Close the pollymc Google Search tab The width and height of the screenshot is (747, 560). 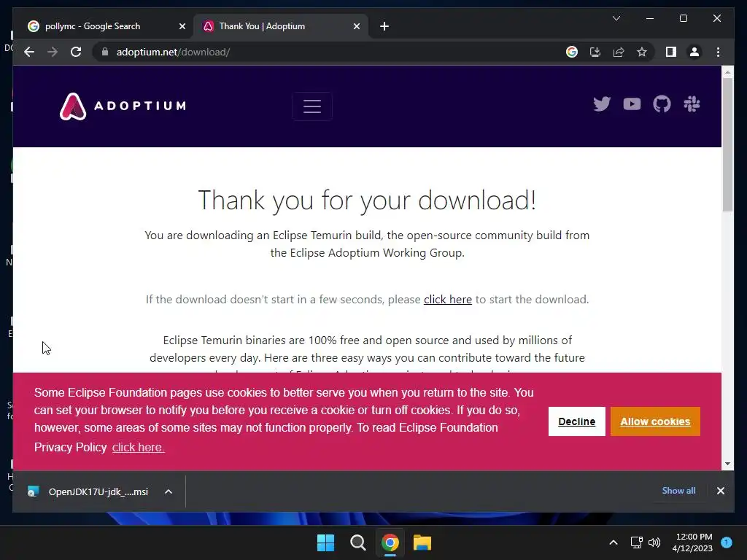[x=182, y=27]
